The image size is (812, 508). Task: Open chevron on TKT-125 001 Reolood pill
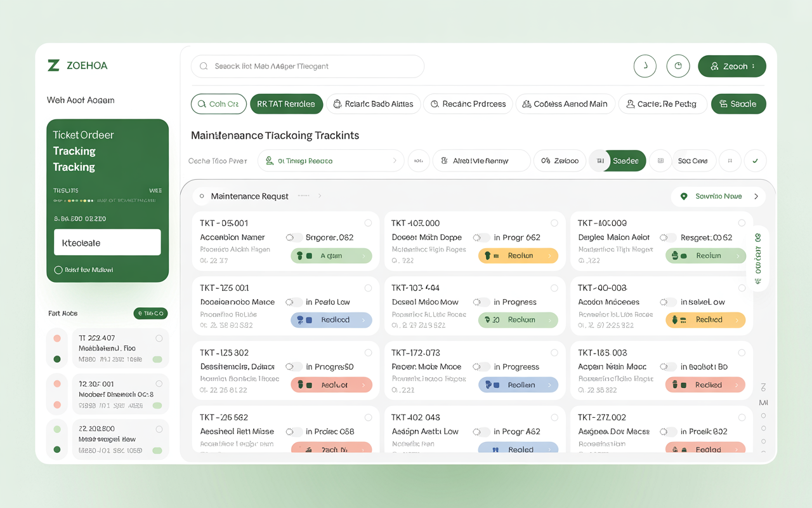(x=363, y=320)
